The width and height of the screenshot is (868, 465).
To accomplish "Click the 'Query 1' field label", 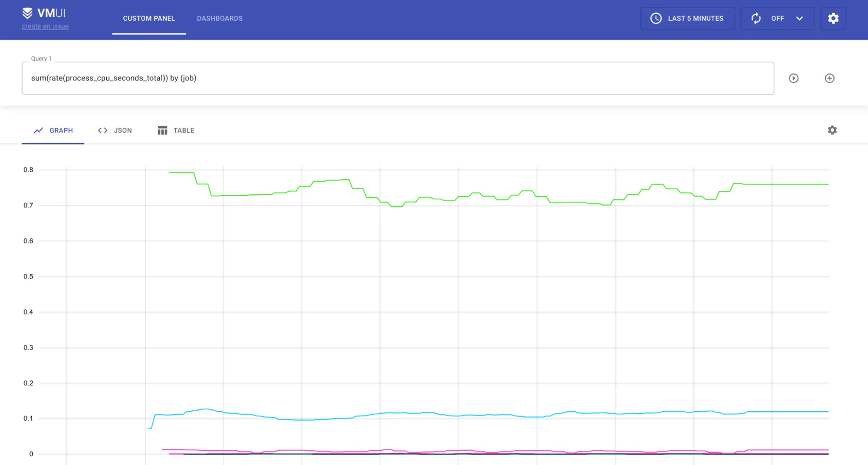I will 41,59.
